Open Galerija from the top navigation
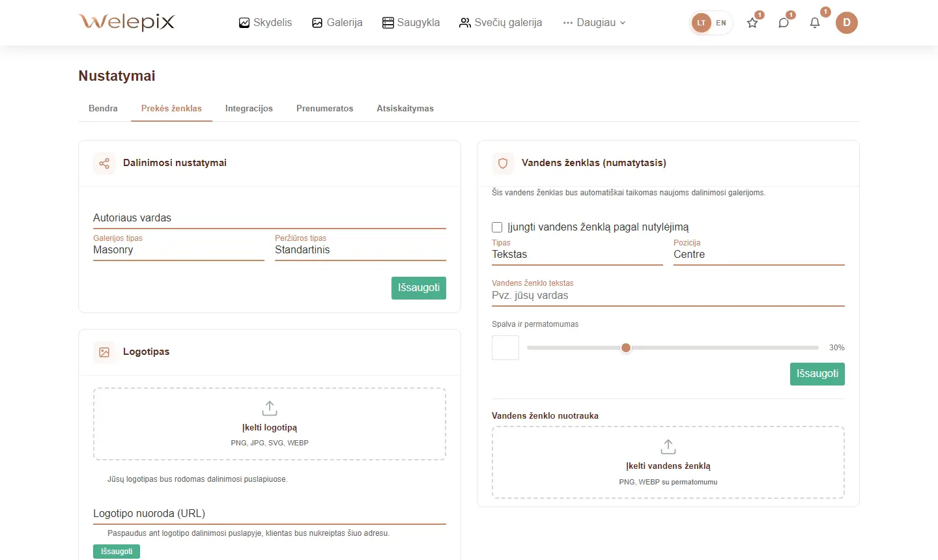The height and width of the screenshot is (560, 938). pos(337,23)
